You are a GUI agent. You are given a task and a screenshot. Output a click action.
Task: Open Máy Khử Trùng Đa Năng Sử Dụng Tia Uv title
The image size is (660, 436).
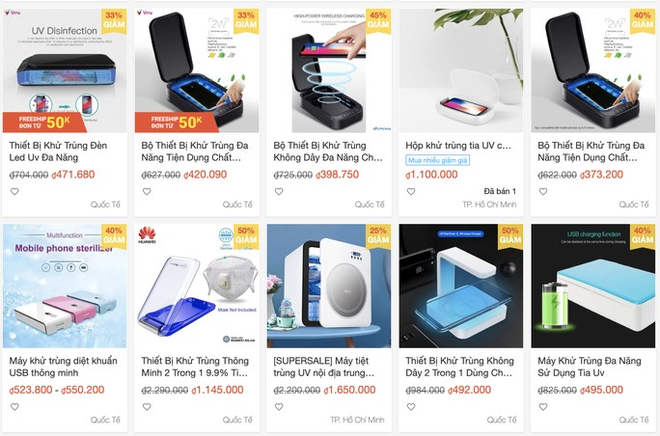589,367
